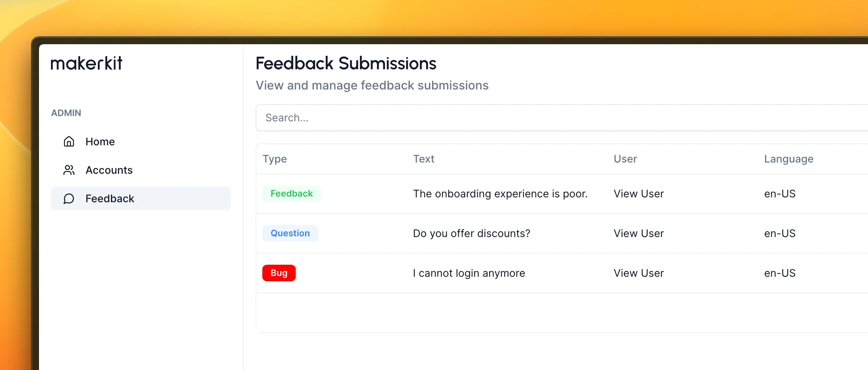Click the Home house icon in sidebar

69,142
